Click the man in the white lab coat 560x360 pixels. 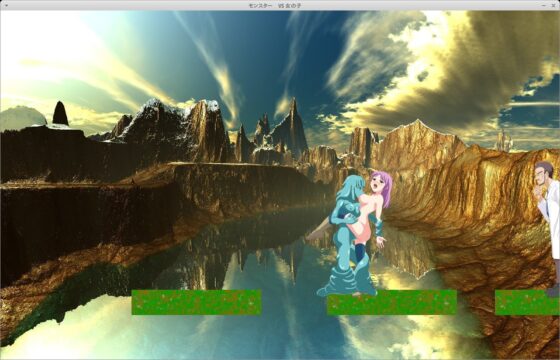coord(548,229)
